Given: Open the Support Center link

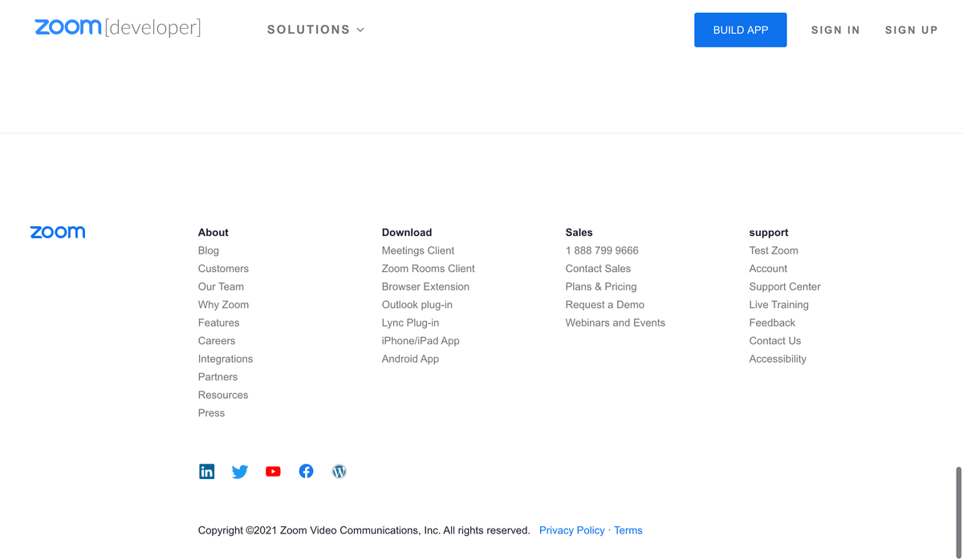Looking at the screenshot, I should (785, 286).
